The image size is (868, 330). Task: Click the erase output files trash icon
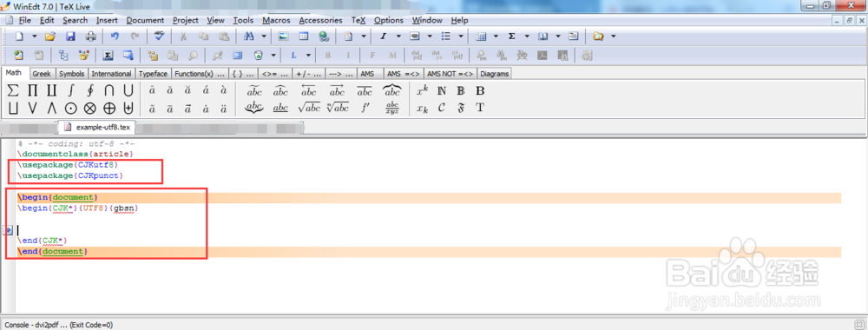259,56
